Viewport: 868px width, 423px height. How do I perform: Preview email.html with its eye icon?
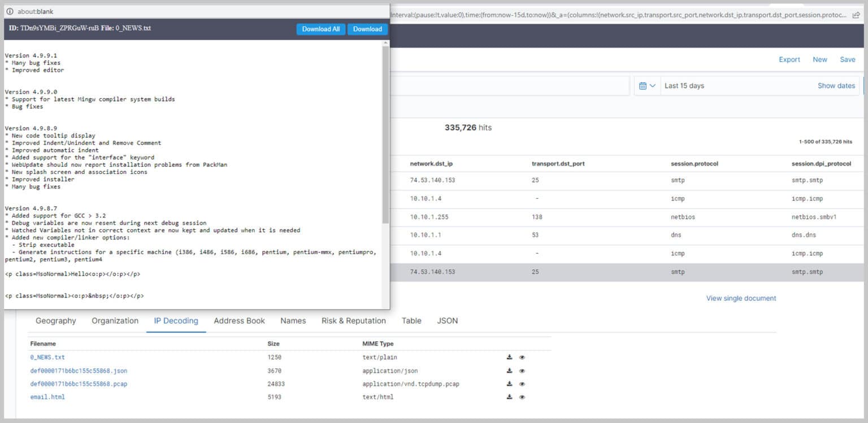tap(522, 397)
